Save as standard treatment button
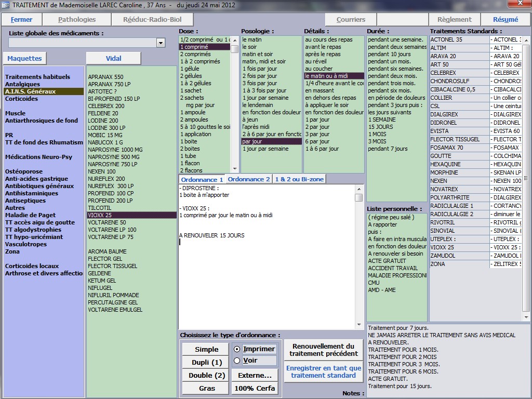 pos(324,371)
